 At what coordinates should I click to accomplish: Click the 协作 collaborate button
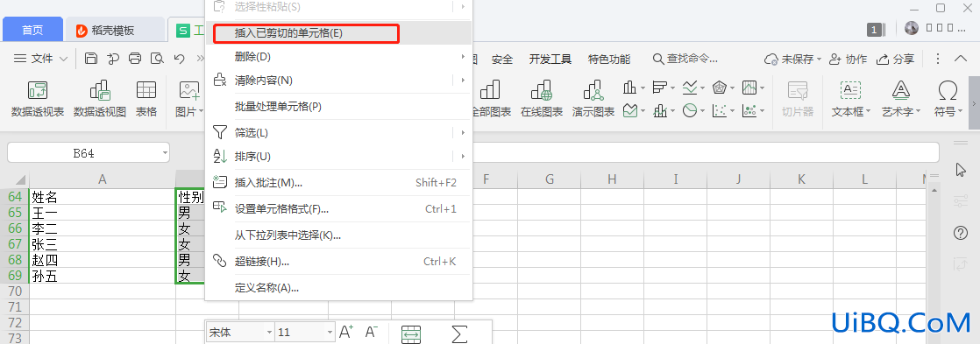pos(848,60)
